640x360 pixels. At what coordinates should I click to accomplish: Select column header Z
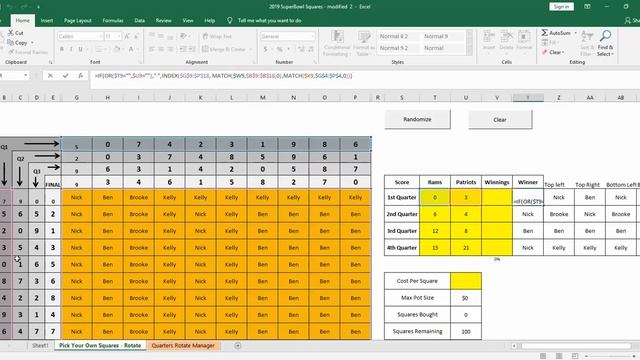click(558, 98)
